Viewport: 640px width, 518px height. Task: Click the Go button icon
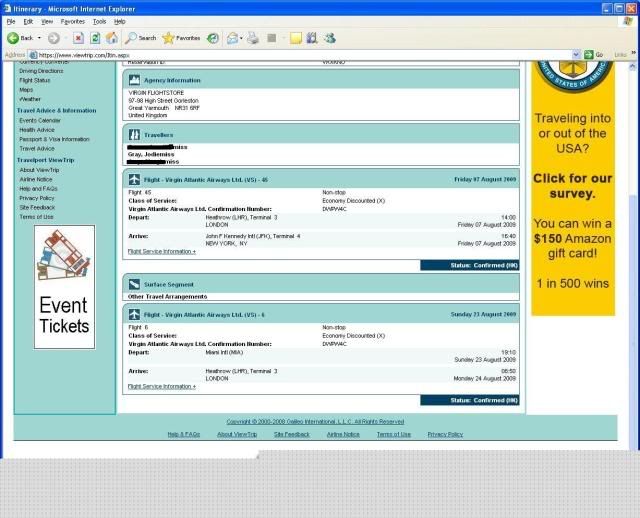pos(589,54)
